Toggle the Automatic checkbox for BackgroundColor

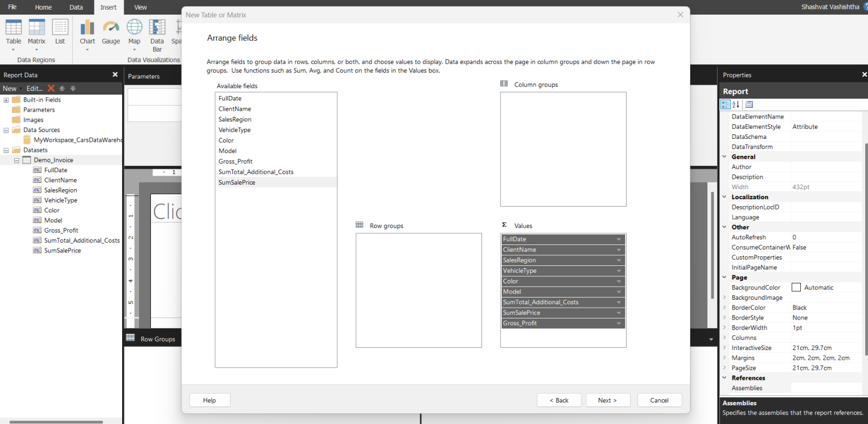[796, 287]
